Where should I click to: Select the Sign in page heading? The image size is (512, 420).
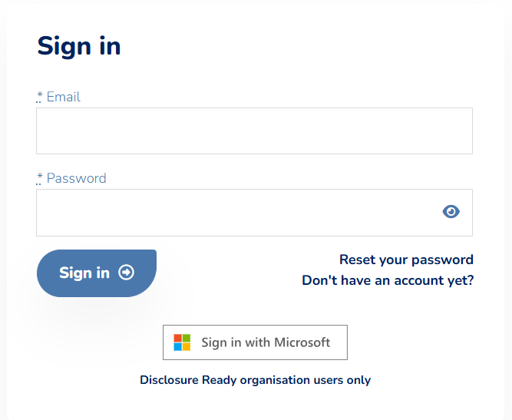(79, 46)
